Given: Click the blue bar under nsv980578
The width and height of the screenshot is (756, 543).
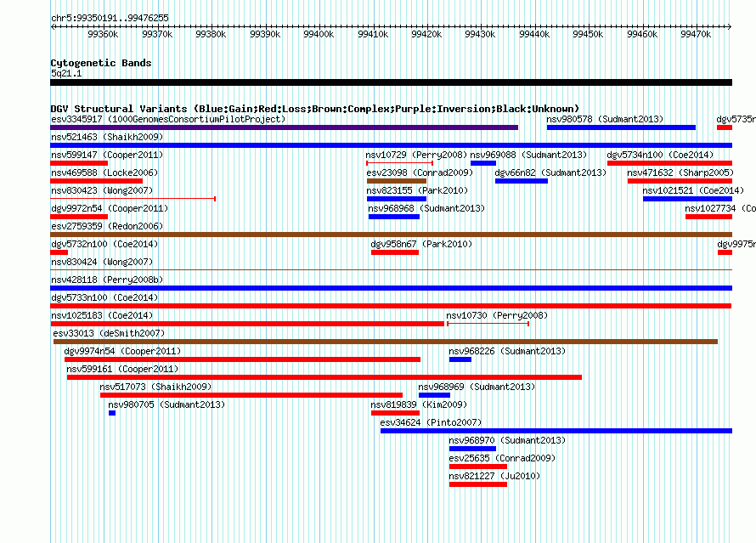Looking at the screenshot, I should 621,127.
